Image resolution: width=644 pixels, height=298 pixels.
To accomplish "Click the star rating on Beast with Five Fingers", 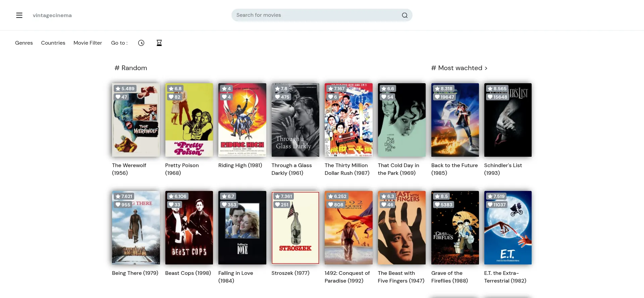I will click(388, 196).
